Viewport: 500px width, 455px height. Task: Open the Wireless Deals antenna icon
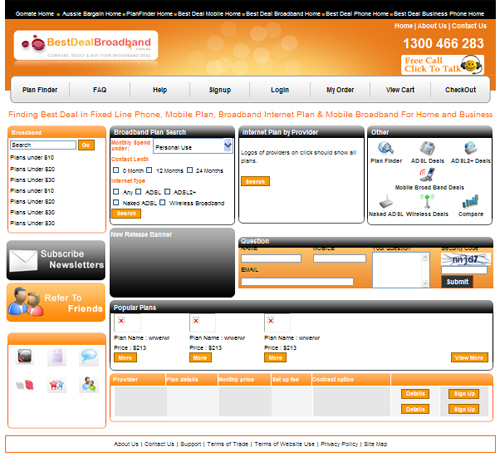(x=427, y=201)
